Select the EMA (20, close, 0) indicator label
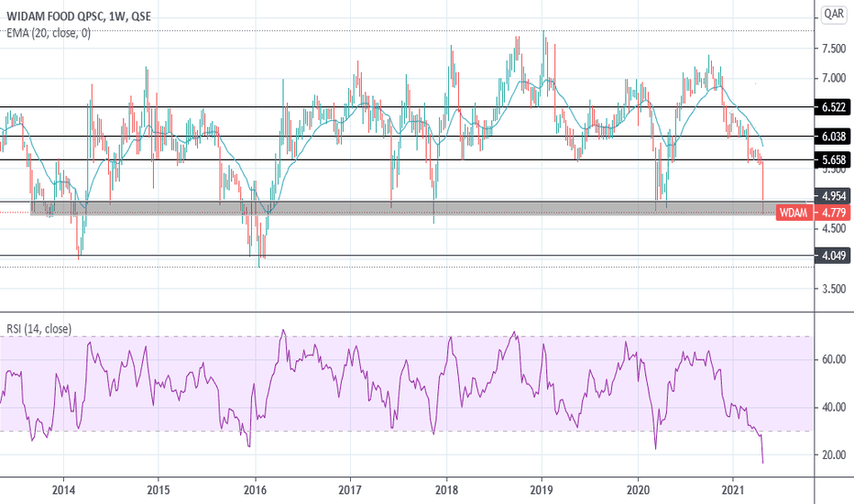This screenshot has height=504, width=854. coord(49,33)
